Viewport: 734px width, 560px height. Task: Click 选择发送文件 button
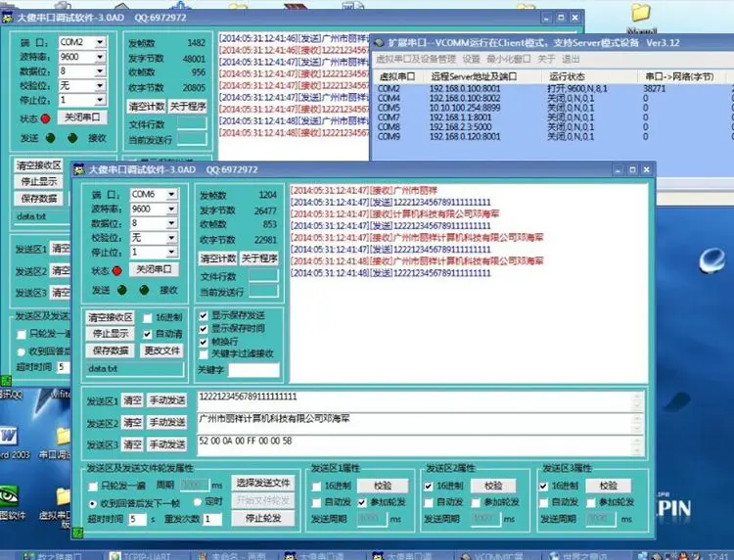263,484
